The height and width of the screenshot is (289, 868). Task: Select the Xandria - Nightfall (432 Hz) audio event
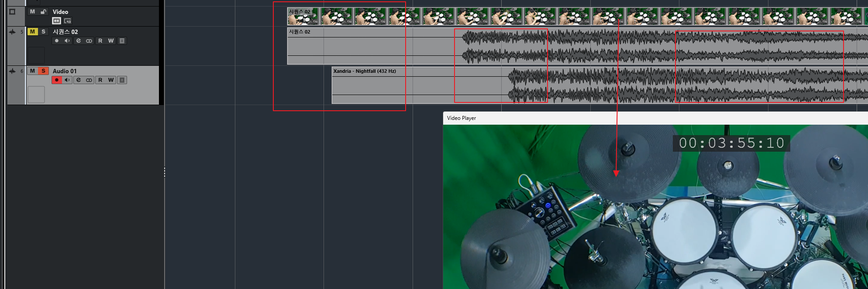coord(600,85)
